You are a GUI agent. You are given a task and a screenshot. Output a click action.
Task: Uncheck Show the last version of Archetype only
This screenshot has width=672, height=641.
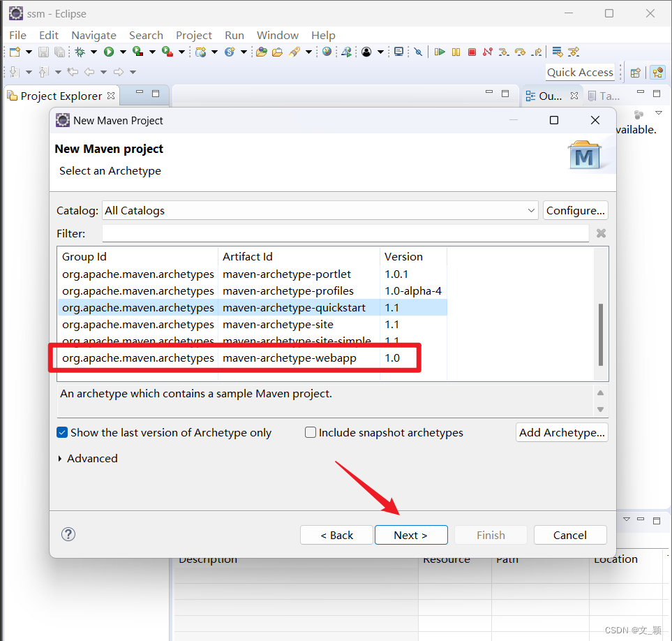tap(62, 432)
